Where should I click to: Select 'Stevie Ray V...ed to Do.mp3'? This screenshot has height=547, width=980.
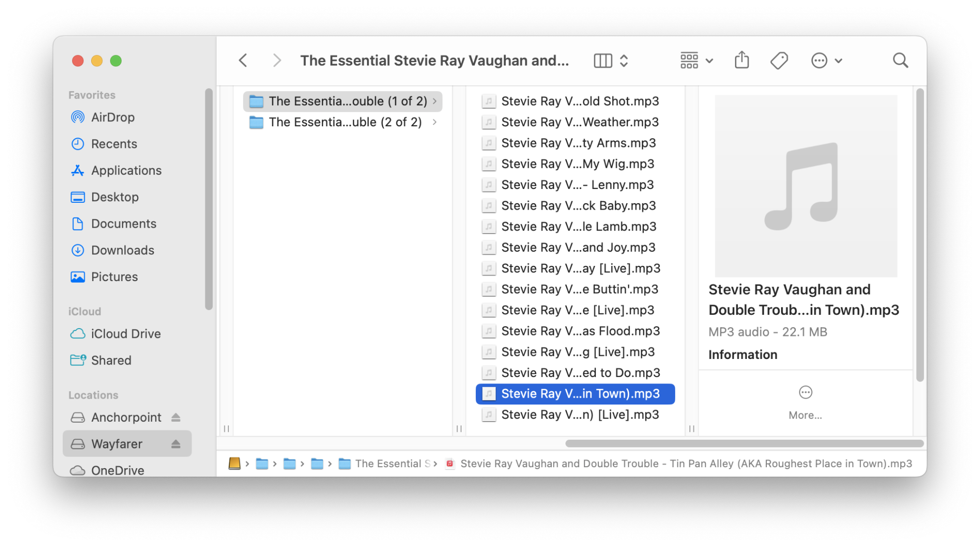575,373
